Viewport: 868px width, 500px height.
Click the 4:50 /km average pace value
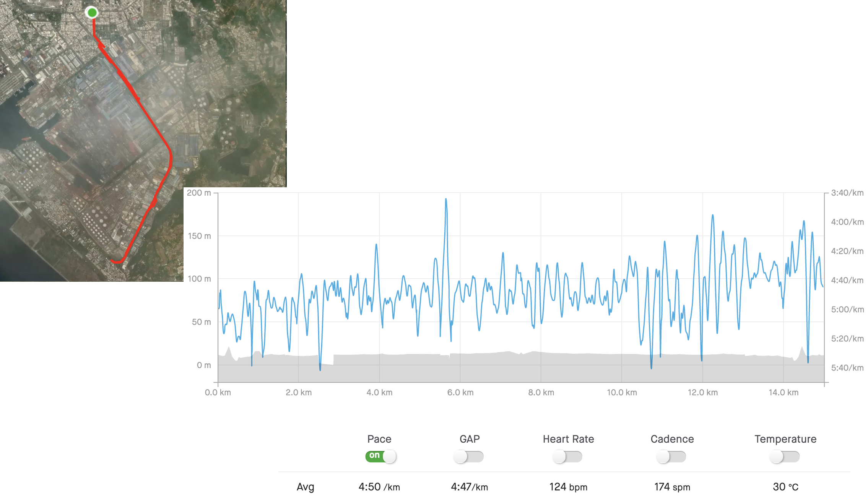(379, 487)
